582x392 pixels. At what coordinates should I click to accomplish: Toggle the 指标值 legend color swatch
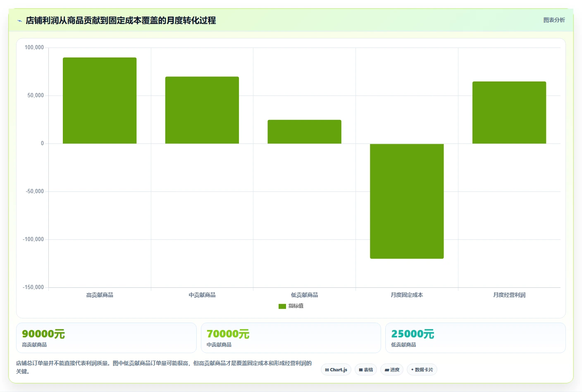tap(282, 306)
